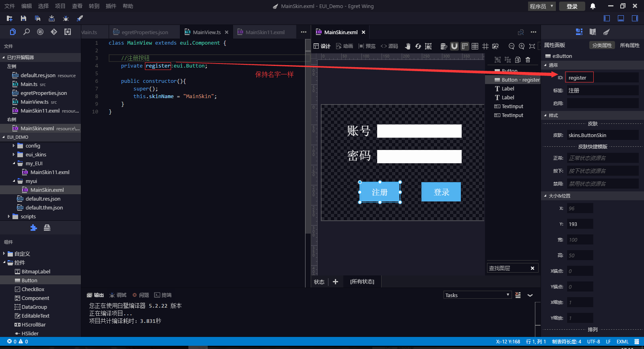Screen dimensions: 644x349
Task: Click the trash delete layer icon
Action: click(528, 60)
